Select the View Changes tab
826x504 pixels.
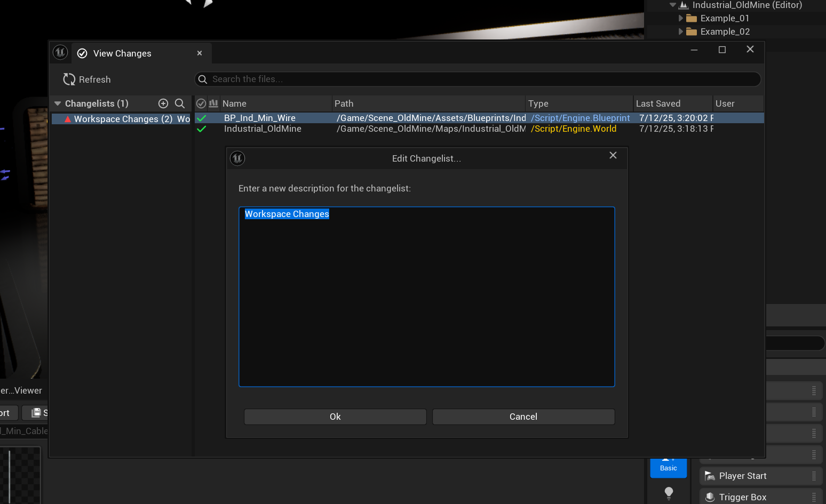pyautogui.click(x=122, y=53)
